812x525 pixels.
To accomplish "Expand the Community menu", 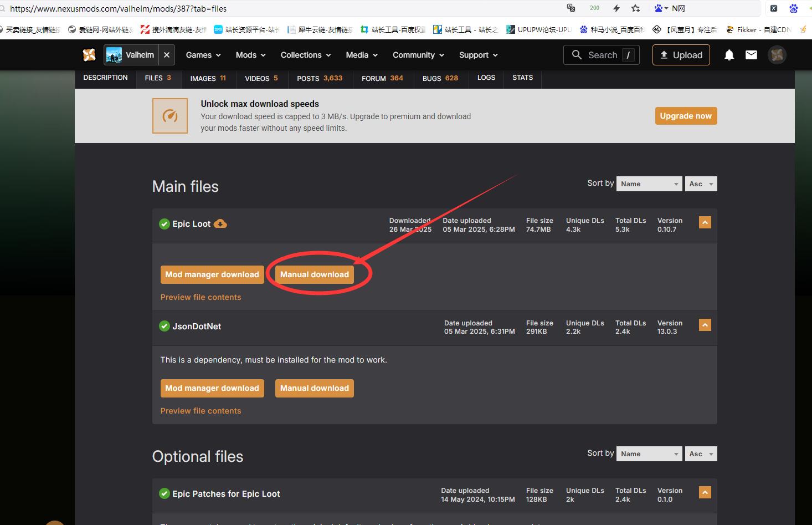I will (418, 55).
